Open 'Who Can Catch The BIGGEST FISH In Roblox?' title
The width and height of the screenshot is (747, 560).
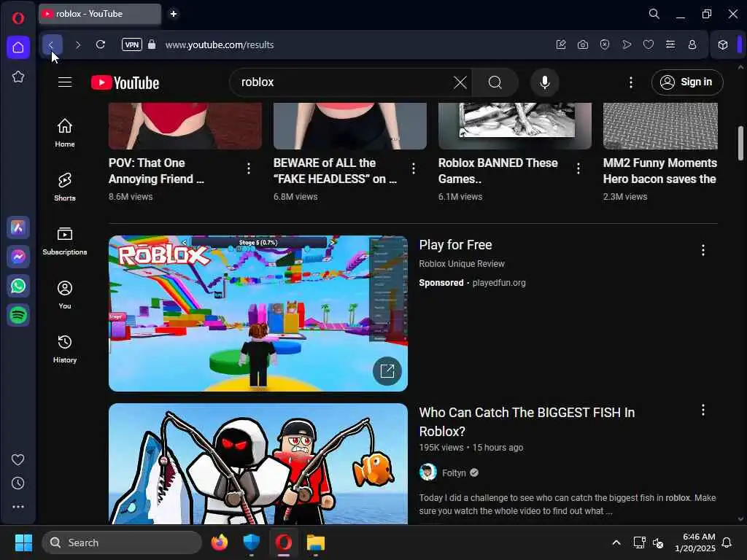pos(527,422)
